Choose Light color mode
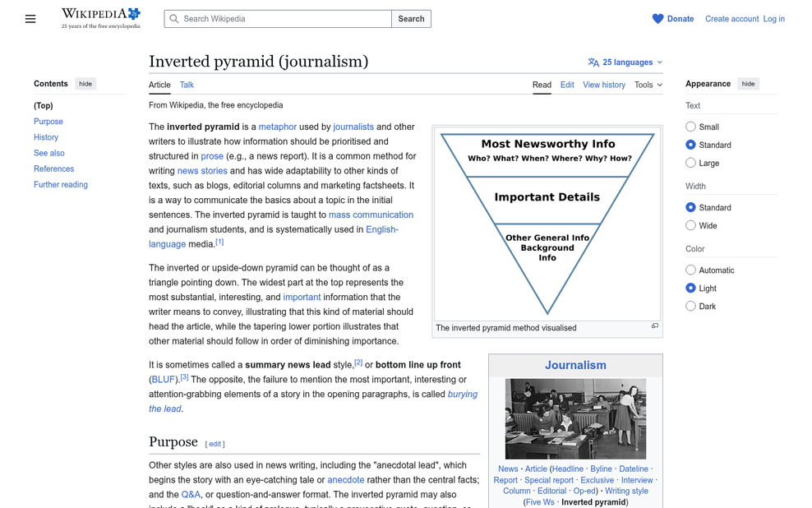Viewport: 812px width, 508px height. click(690, 289)
